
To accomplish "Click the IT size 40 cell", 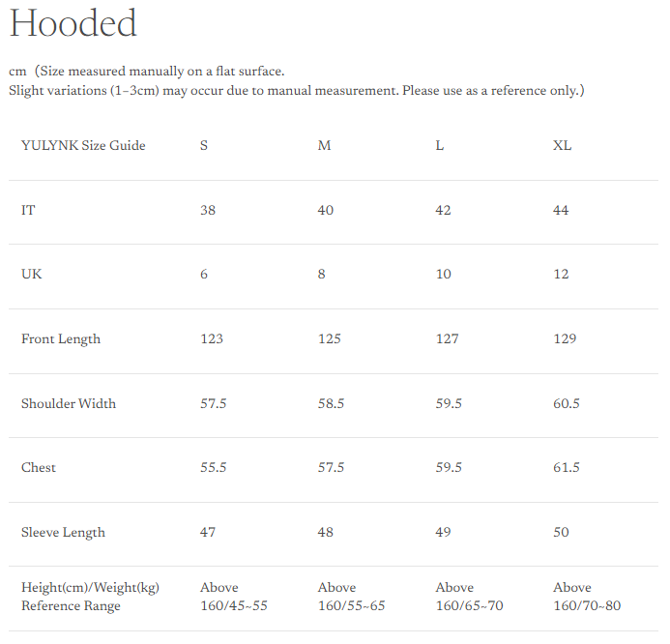I will coord(326,210).
